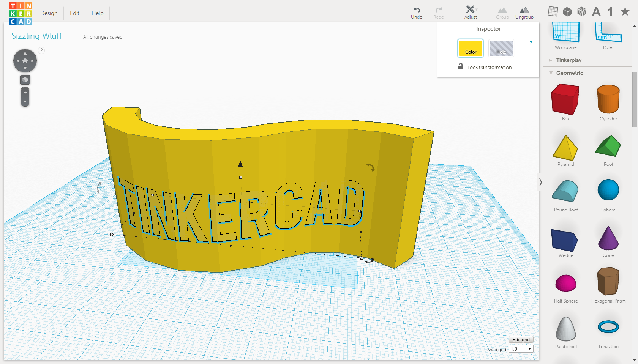Viewport: 638px width, 364px height.
Task: Open the Snap grid dropdown
Action: 521,349
